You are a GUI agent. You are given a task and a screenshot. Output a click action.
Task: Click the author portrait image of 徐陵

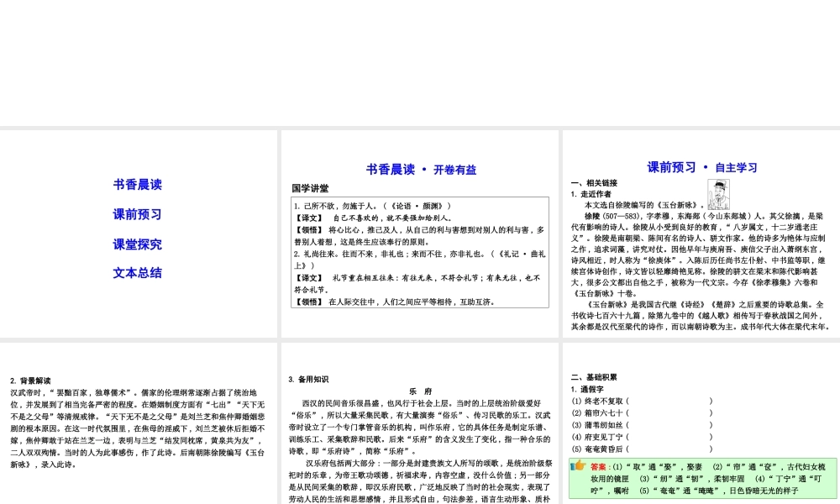click(x=718, y=194)
